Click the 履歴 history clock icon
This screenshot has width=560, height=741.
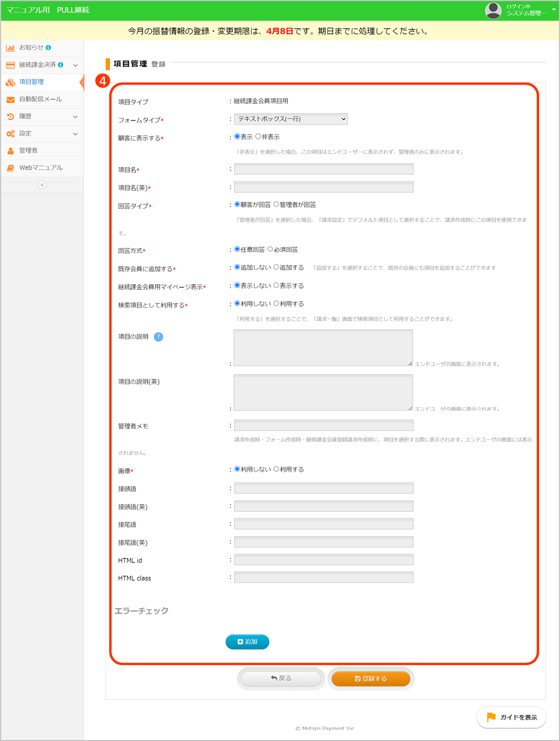10,117
